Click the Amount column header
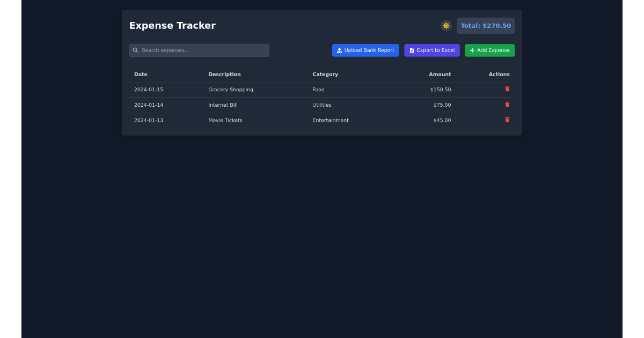 440,74
